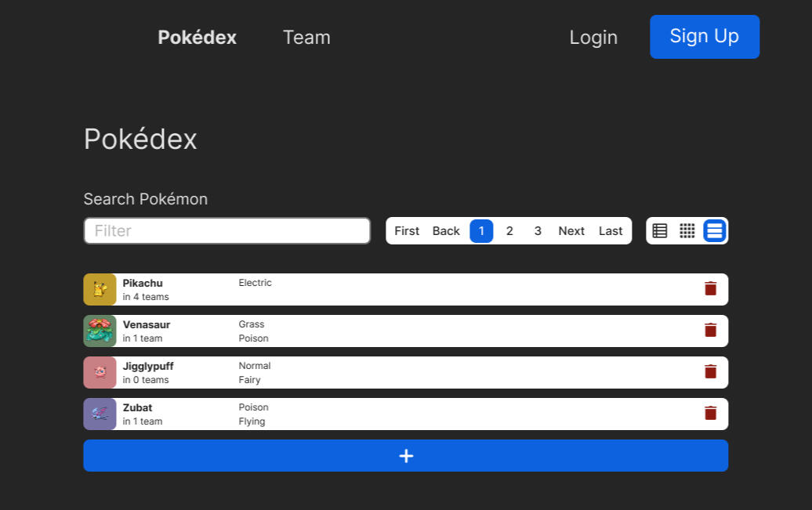This screenshot has width=812, height=510.
Task: Click the Normal type label
Action: pos(255,366)
